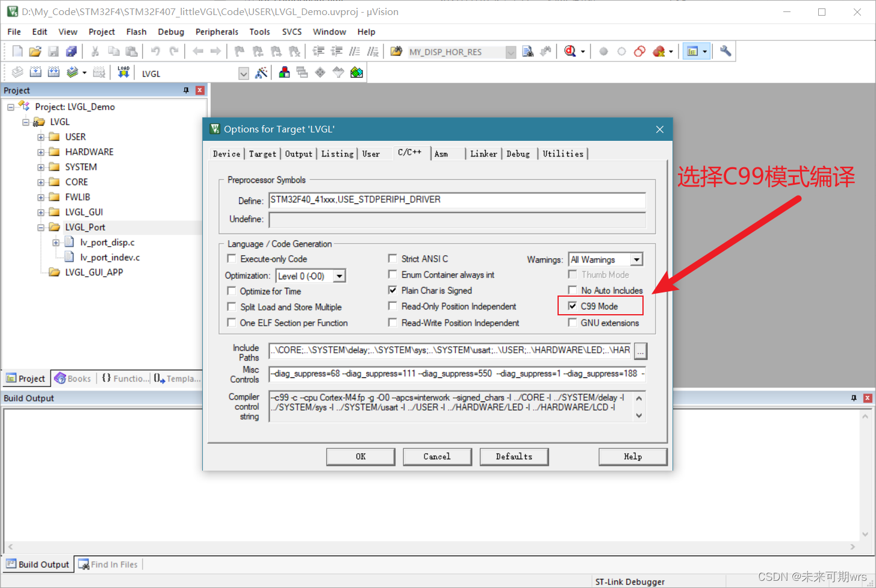876x588 pixels.
Task: Open a file using the folder icon
Action: (35, 52)
